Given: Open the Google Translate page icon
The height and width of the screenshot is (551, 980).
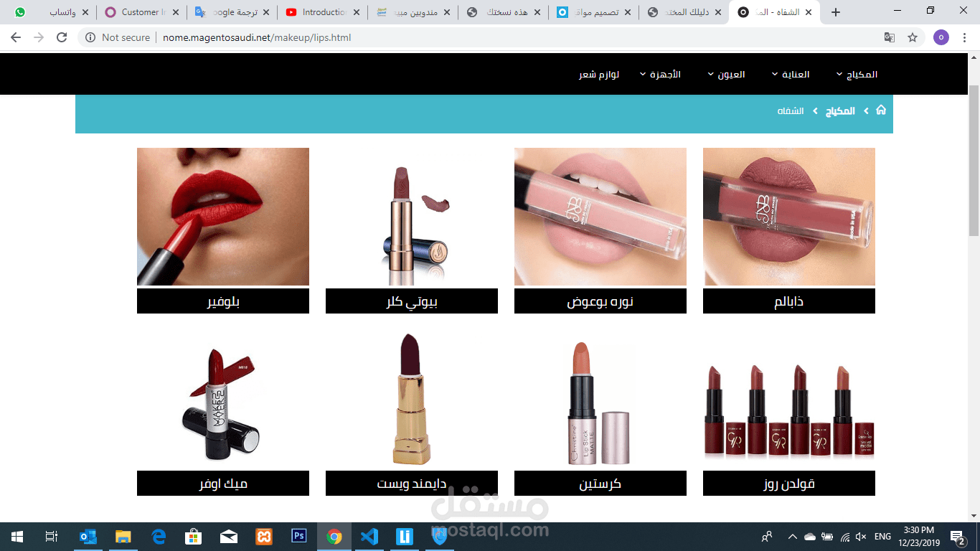Looking at the screenshot, I should [x=890, y=37].
